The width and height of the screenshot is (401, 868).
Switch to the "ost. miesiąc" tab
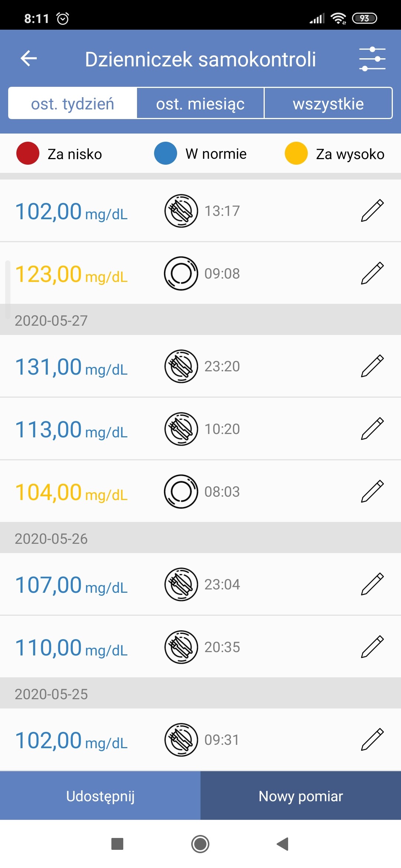(x=200, y=103)
